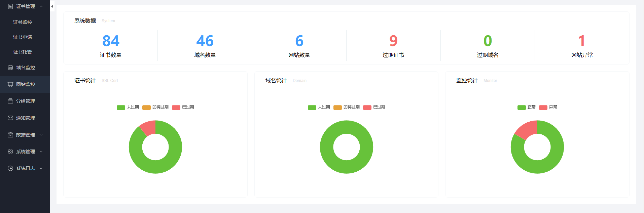Click the green slice of 证书统计 donut
Screen dimensions: 644x213
pos(162,166)
